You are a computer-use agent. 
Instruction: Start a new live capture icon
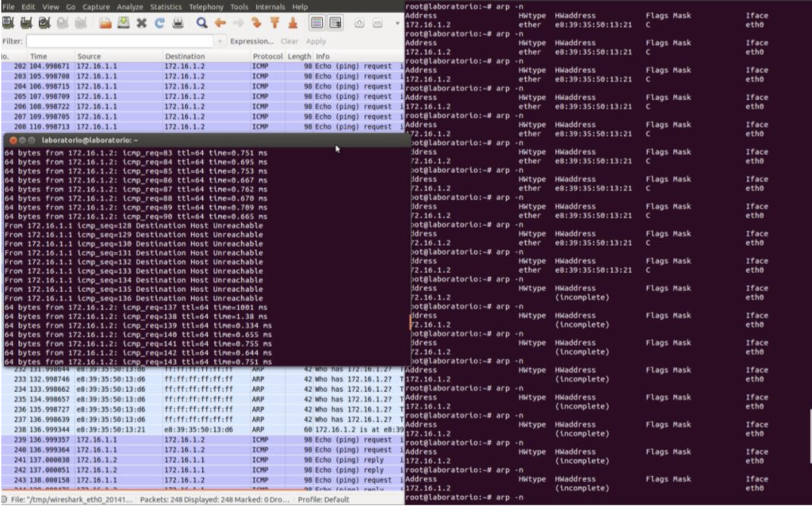coord(44,23)
